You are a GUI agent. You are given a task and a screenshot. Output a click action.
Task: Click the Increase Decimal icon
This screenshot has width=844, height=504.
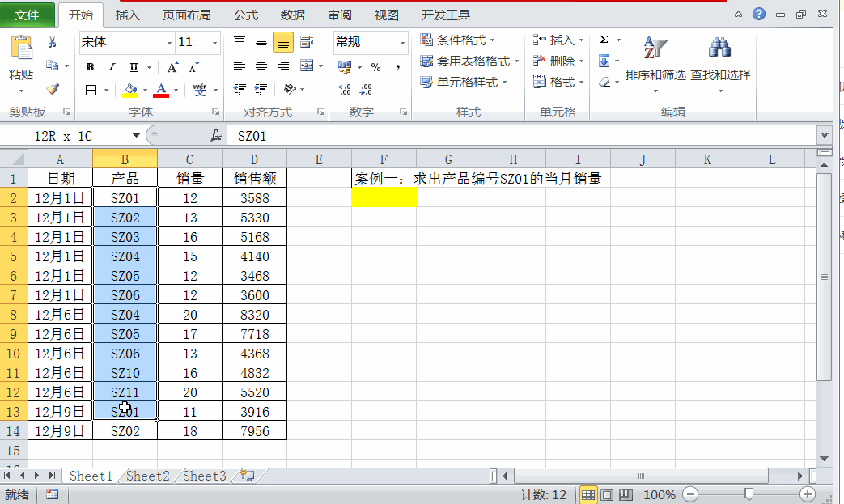pyautogui.click(x=345, y=89)
